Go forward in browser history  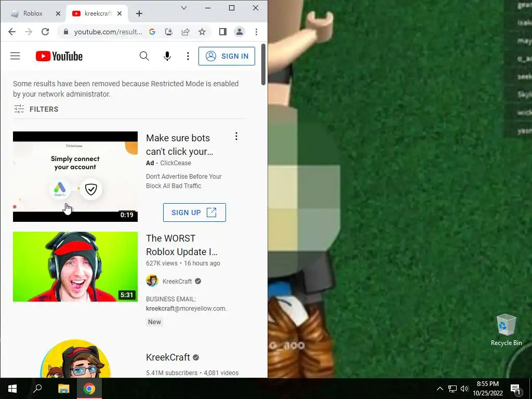pos(29,32)
